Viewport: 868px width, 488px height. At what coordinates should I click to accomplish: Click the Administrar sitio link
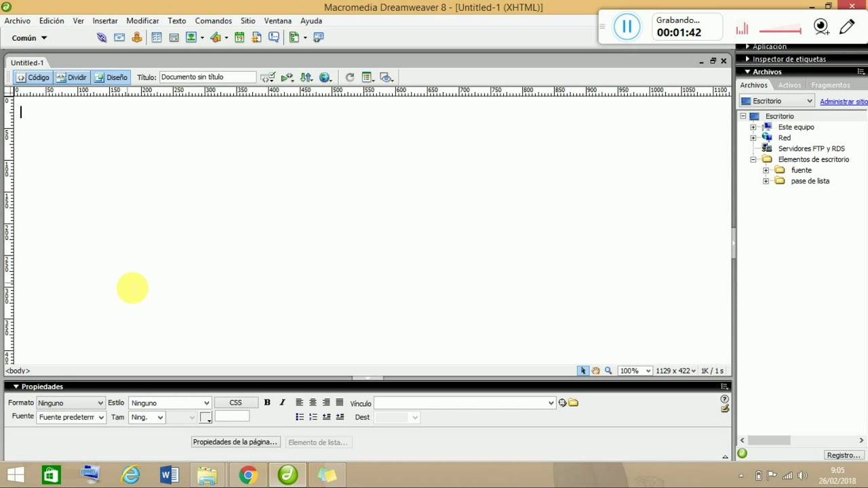pyautogui.click(x=843, y=102)
